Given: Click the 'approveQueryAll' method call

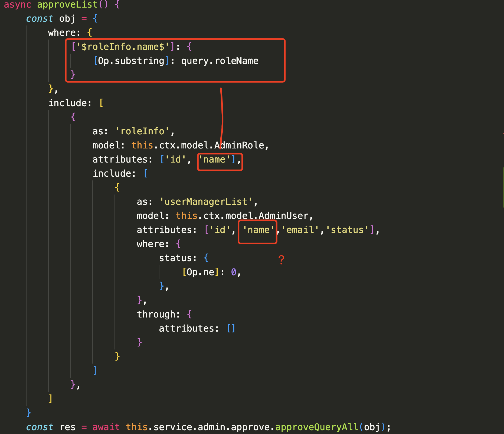Looking at the screenshot, I should pyautogui.click(x=317, y=427).
